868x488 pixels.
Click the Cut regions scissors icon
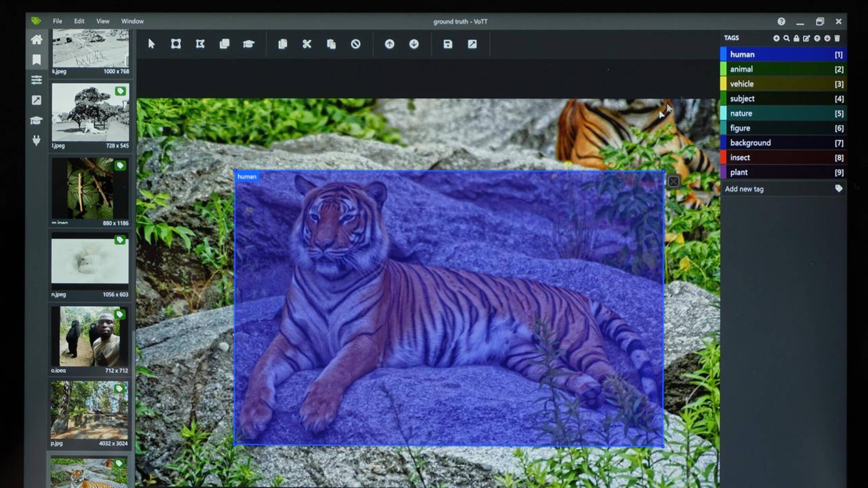pyautogui.click(x=307, y=44)
